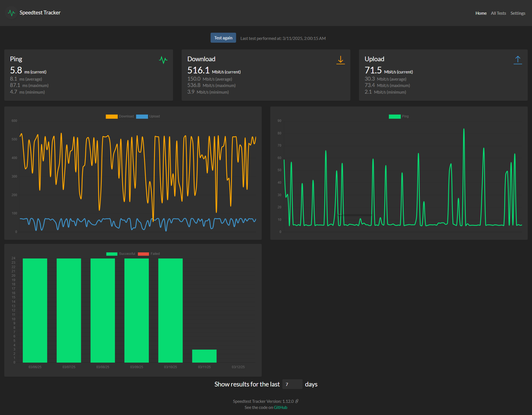
Task: Toggle Download series in chart legend
Action: coord(120,116)
